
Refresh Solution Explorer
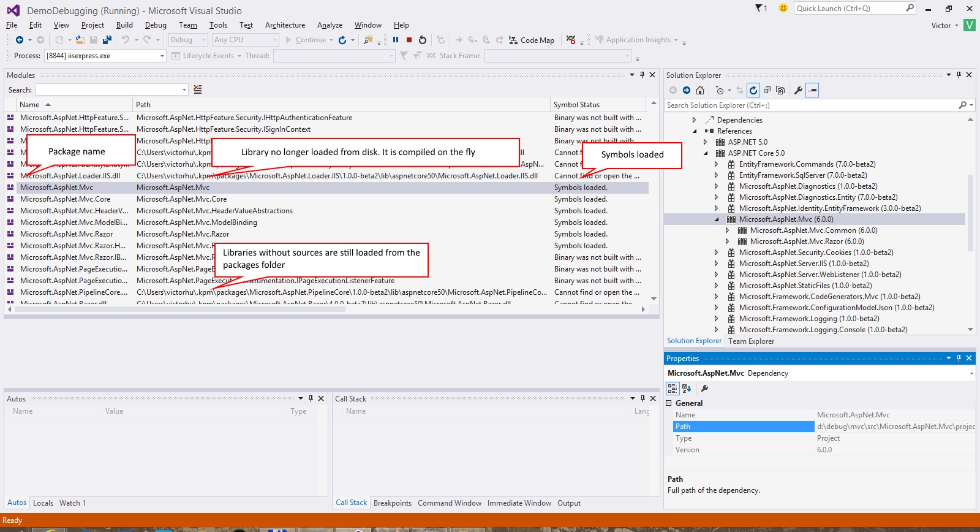pos(753,90)
